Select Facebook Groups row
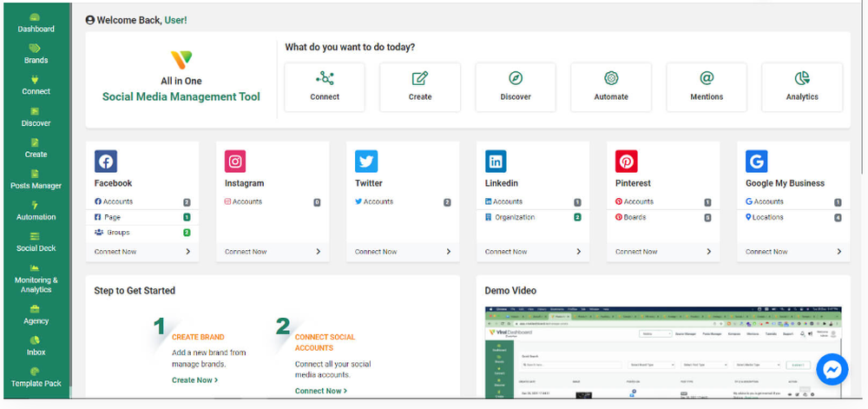 coord(142,233)
